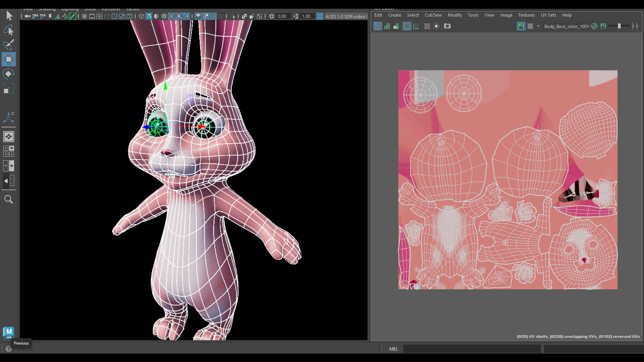Activate the Rotate tool
Viewport: 644px width, 362px height.
9,74
